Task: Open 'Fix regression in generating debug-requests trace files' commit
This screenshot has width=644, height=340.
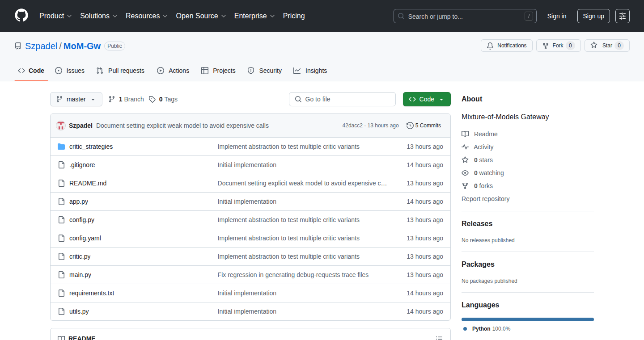Action: click(x=293, y=275)
